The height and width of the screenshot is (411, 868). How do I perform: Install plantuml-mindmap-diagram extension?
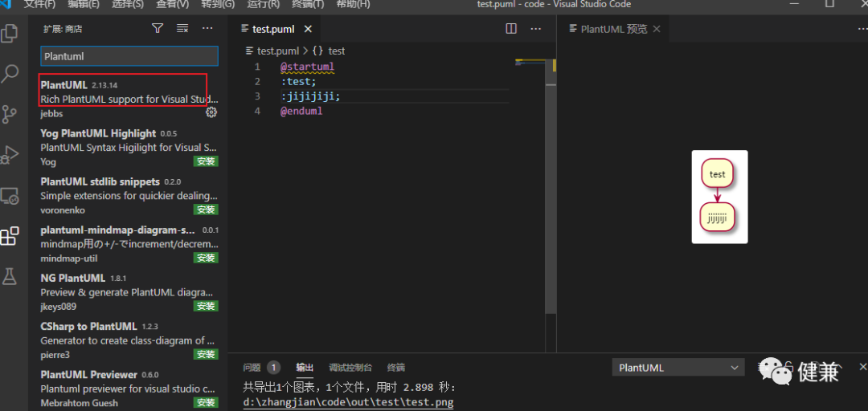click(206, 258)
